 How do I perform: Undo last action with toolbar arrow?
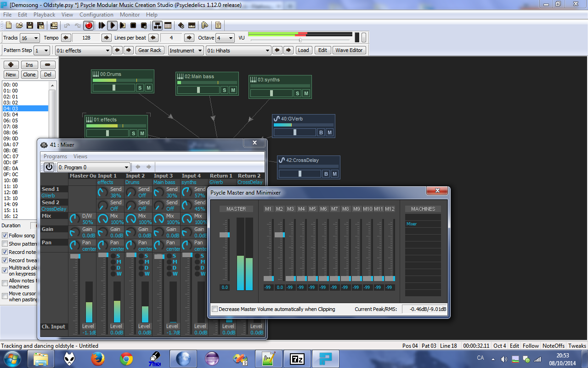[67, 25]
